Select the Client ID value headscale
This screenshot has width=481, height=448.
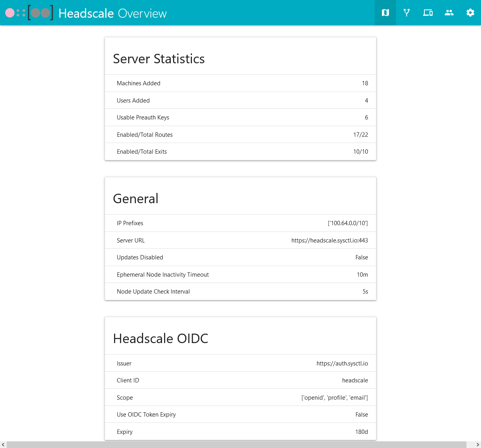355,380
